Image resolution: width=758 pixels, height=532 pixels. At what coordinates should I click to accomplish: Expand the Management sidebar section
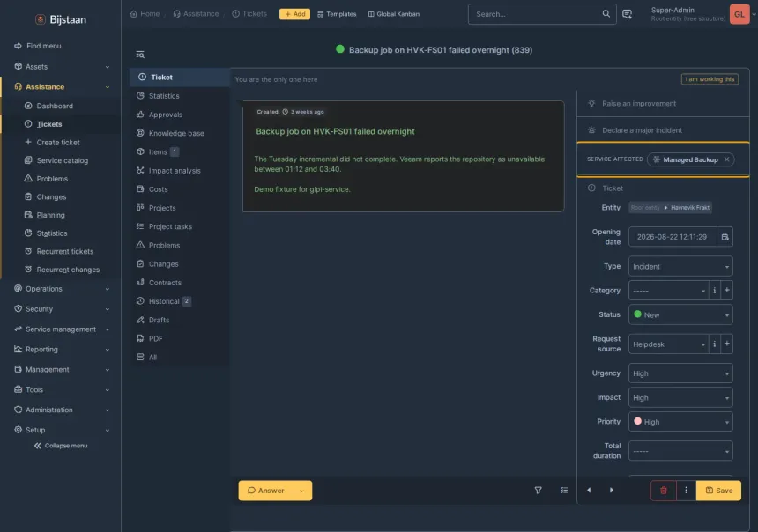click(x=62, y=369)
